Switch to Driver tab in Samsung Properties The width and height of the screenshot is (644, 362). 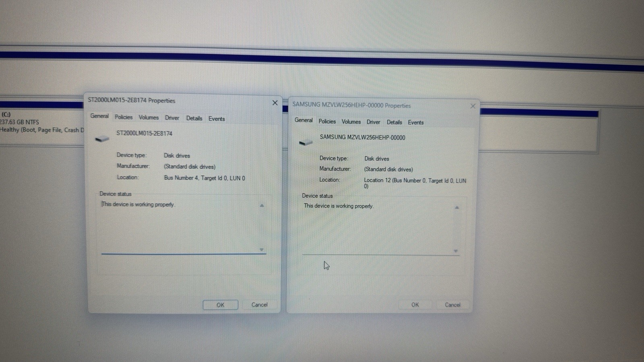pyautogui.click(x=373, y=122)
